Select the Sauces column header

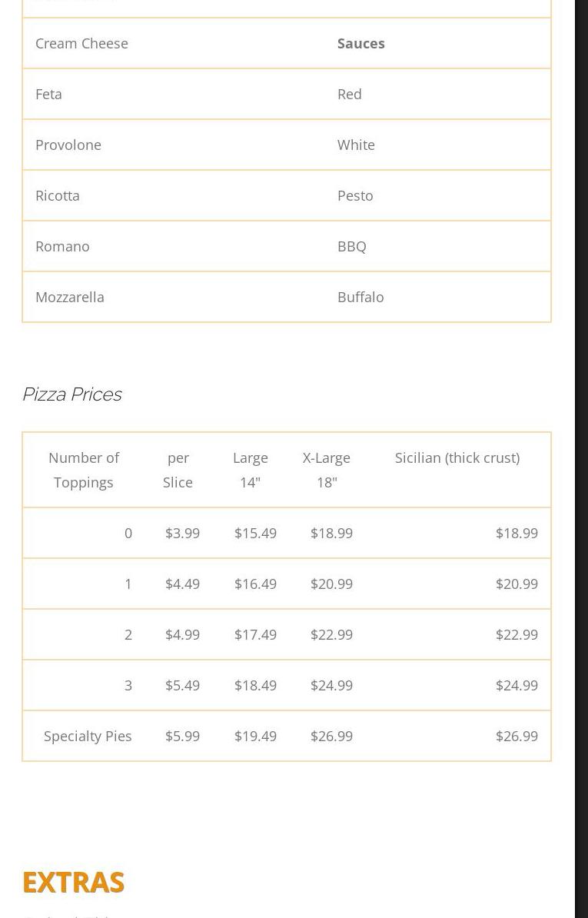tap(360, 43)
